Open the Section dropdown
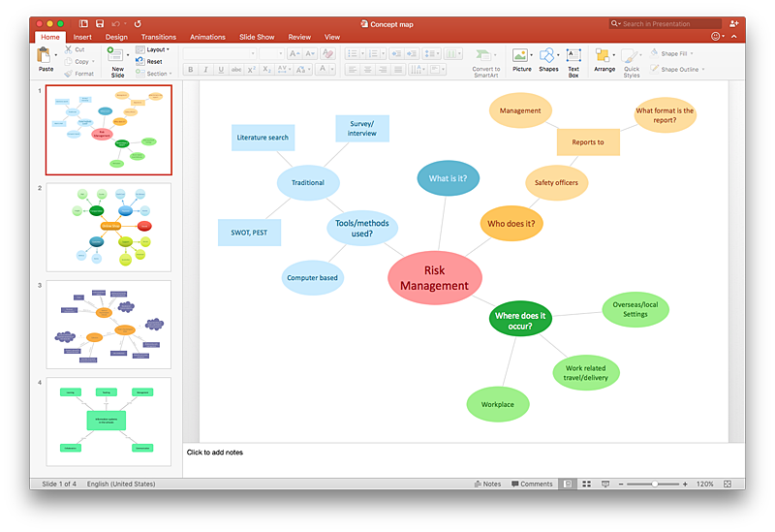The width and height of the screenshot is (775, 532). (x=154, y=74)
